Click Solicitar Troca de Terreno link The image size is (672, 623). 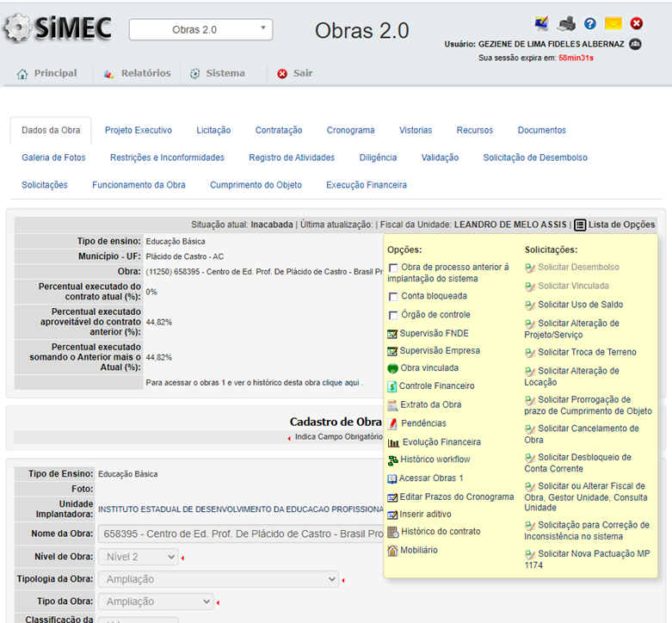coord(587,352)
